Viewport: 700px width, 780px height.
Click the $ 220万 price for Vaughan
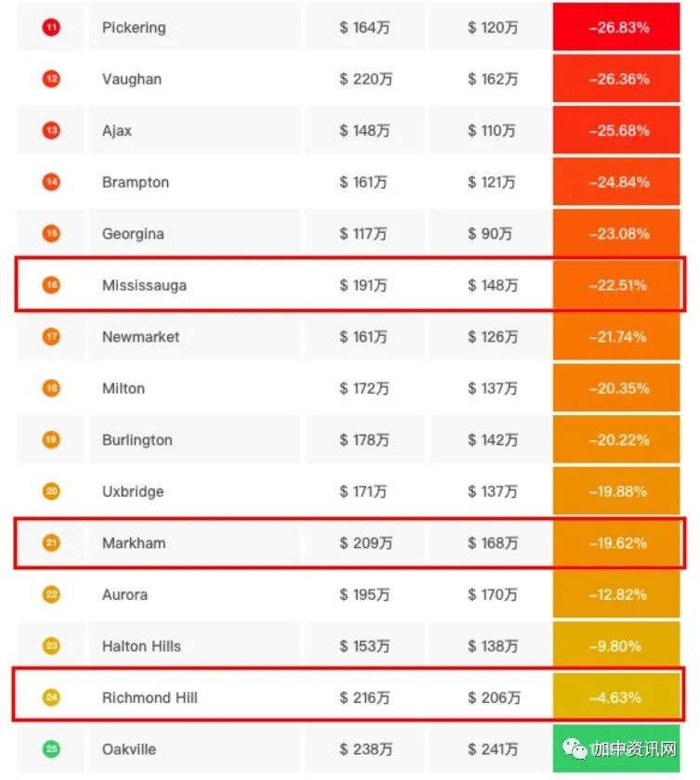[x=366, y=79]
